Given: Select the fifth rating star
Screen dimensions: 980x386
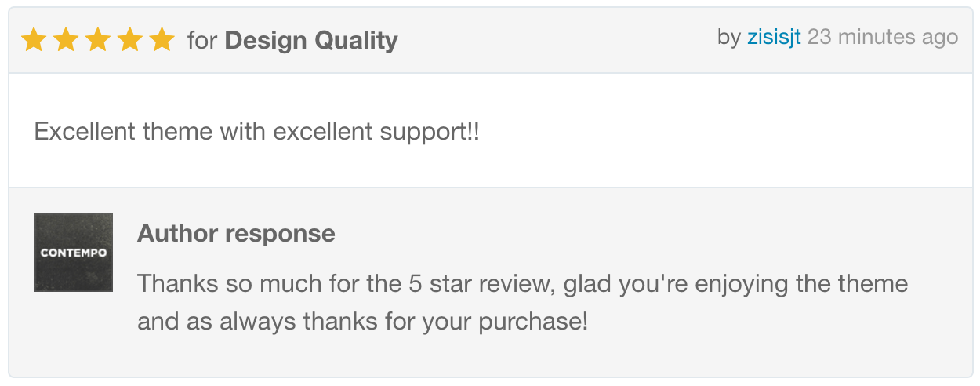Looking at the screenshot, I should 162,39.
